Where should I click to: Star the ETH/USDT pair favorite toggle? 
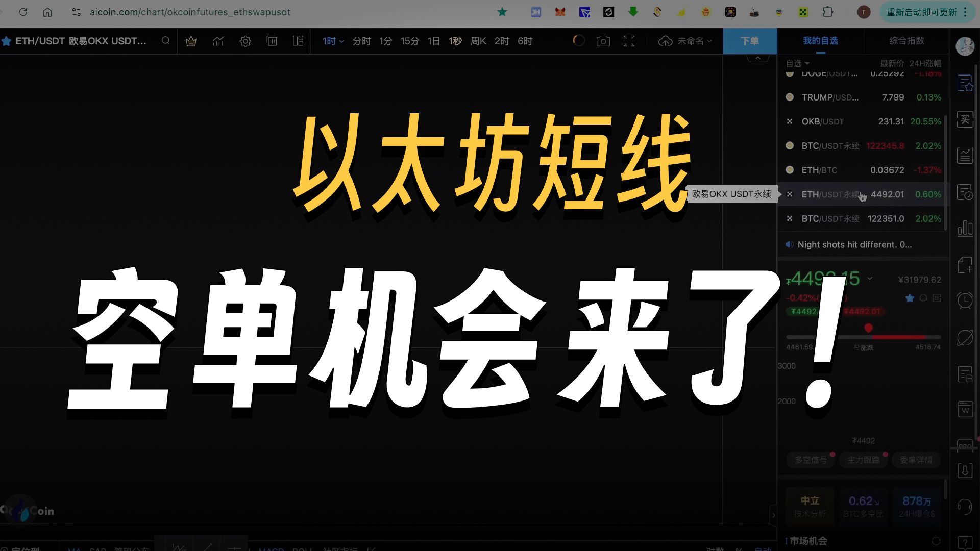pyautogui.click(x=909, y=298)
